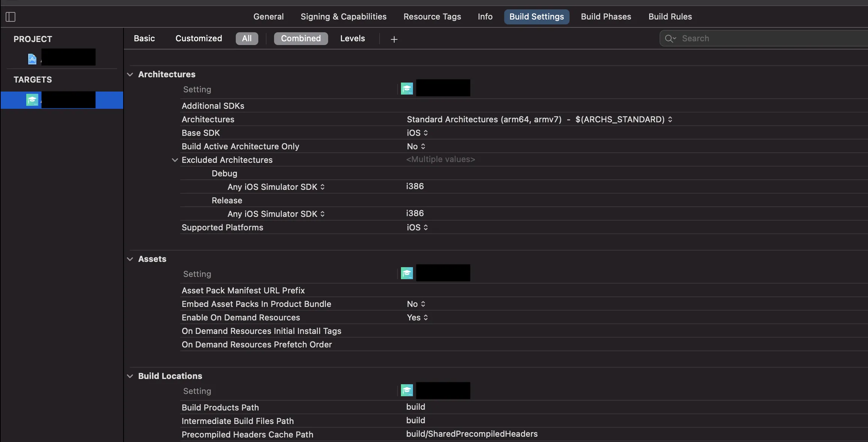Open Build Active Architecture Only popup
This screenshot has height=442, width=868.
click(x=416, y=147)
